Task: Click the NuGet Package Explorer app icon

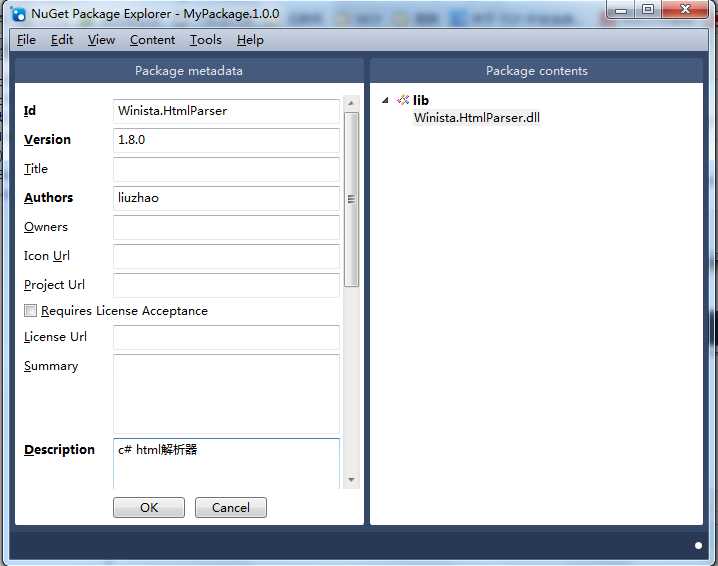Action: [19, 14]
